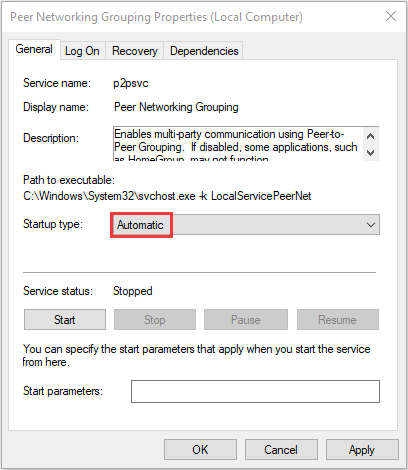
Task: Click inside the Description text box
Action: click(238, 144)
